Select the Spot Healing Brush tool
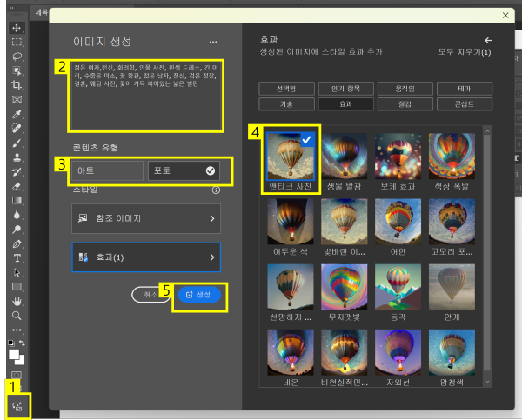 tap(17, 129)
